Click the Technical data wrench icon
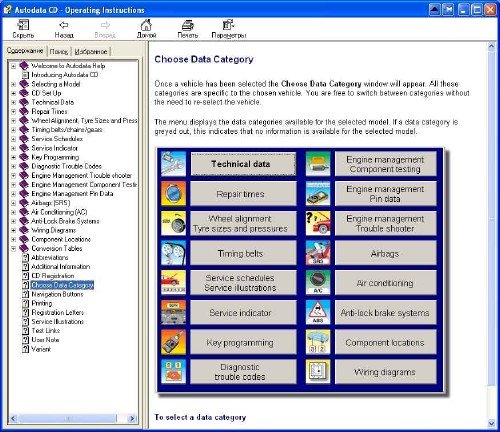The height and width of the screenshot is (432, 500). tap(173, 164)
